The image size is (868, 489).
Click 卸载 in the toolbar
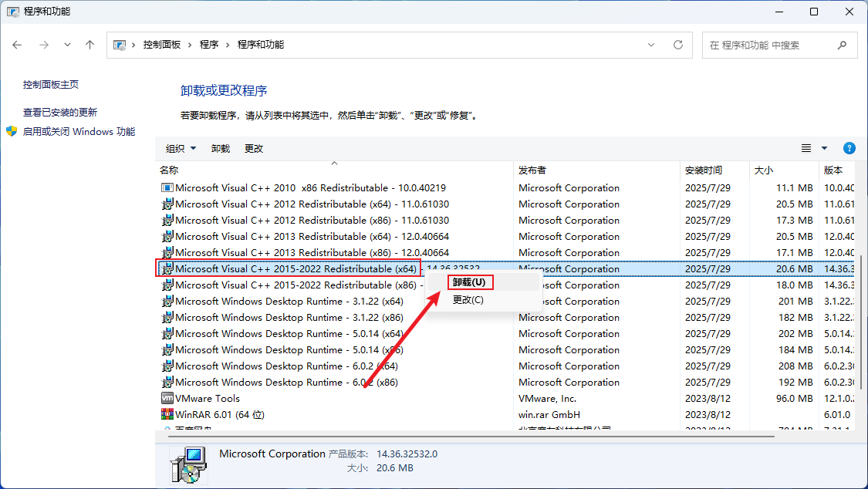(x=221, y=148)
